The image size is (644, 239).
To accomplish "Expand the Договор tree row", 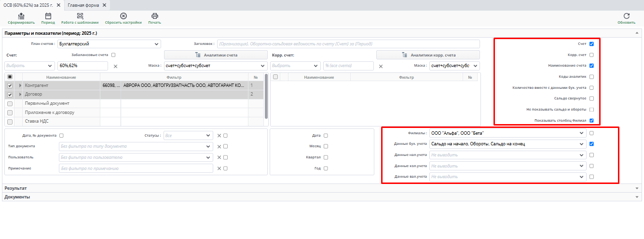I will (x=20, y=95).
